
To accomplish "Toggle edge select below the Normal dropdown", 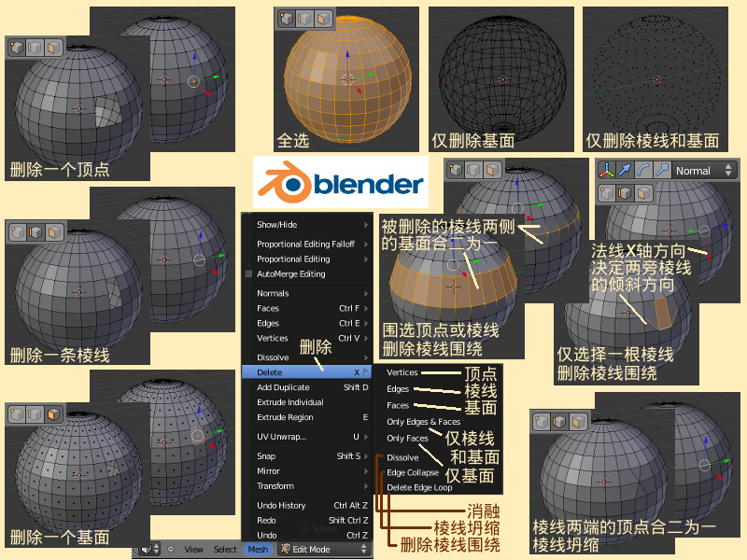I will tap(625, 193).
